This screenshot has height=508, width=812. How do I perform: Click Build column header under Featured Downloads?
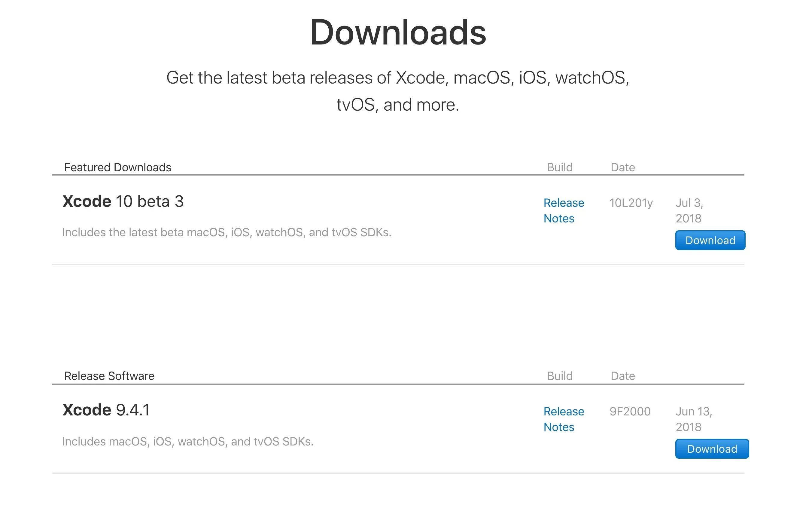tap(560, 167)
